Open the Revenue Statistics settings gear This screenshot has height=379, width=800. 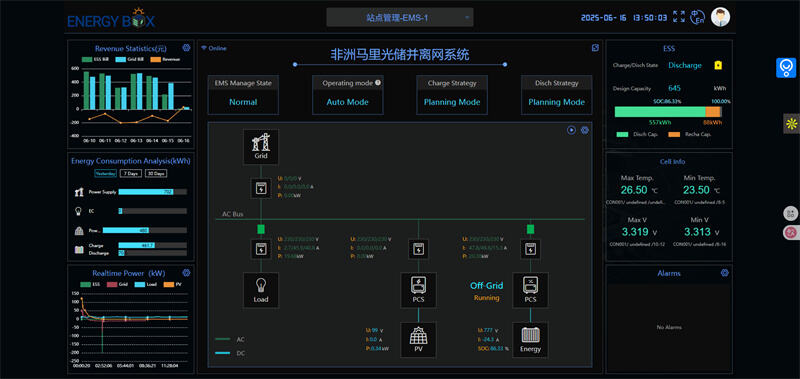coord(186,48)
